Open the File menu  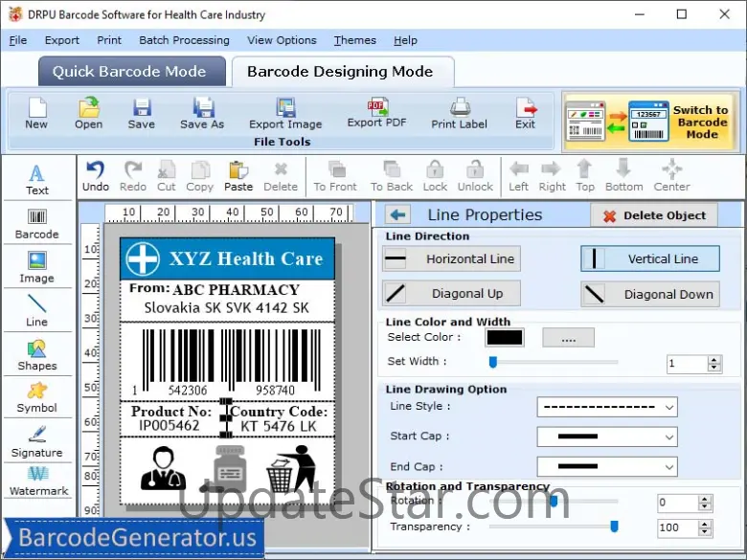(x=18, y=40)
